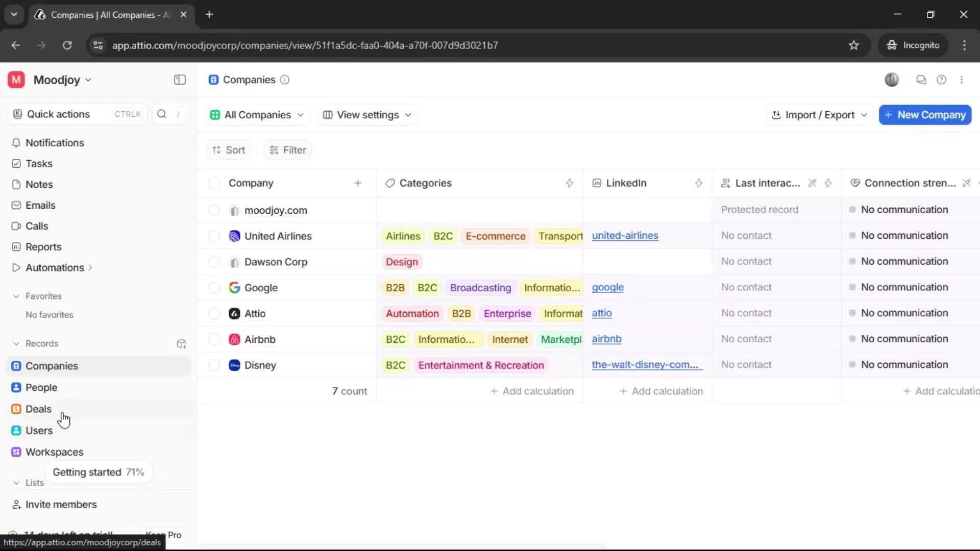Click enrichment bolt icon in Categories header
Screen dimensions: 980x551
(570, 183)
